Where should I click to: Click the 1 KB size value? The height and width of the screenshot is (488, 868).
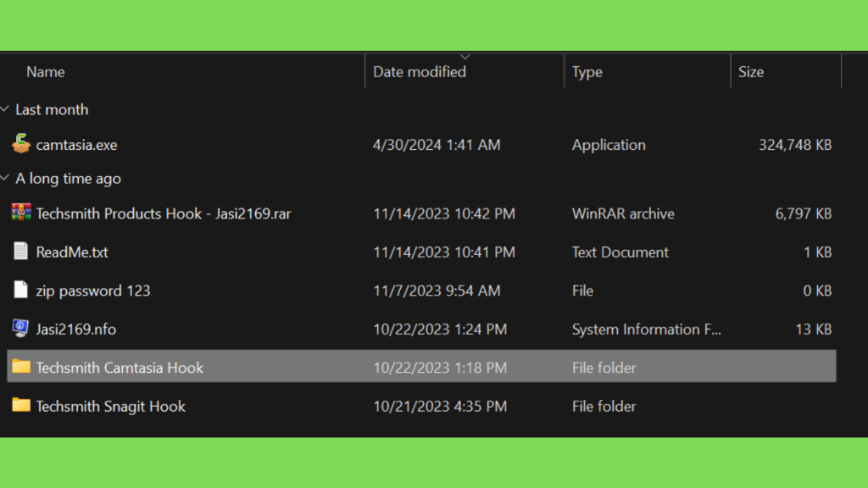point(817,252)
